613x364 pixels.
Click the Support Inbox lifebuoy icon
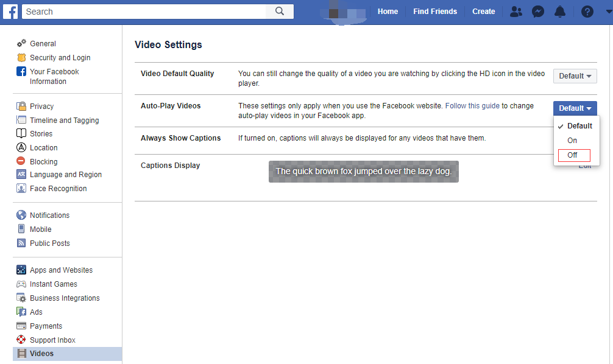(x=21, y=340)
